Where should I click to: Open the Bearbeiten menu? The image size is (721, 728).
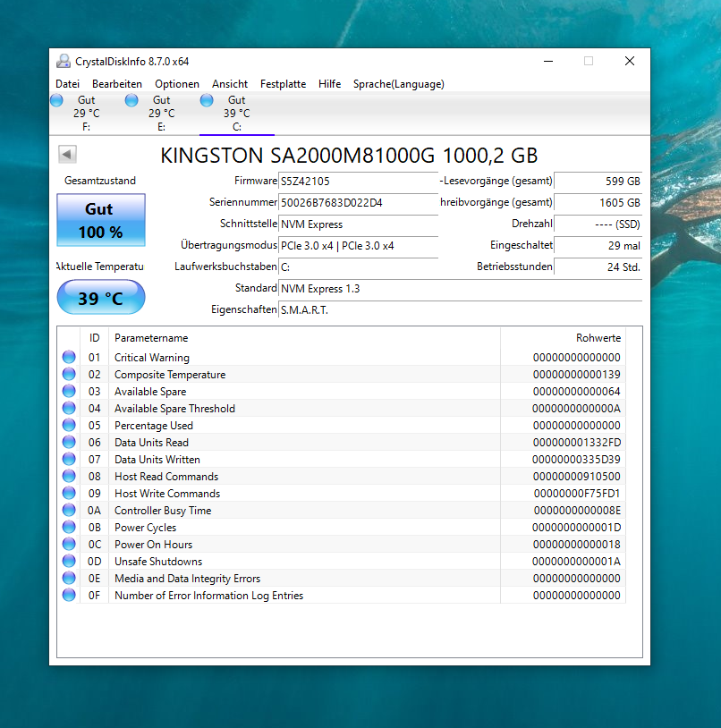coord(117,84)
